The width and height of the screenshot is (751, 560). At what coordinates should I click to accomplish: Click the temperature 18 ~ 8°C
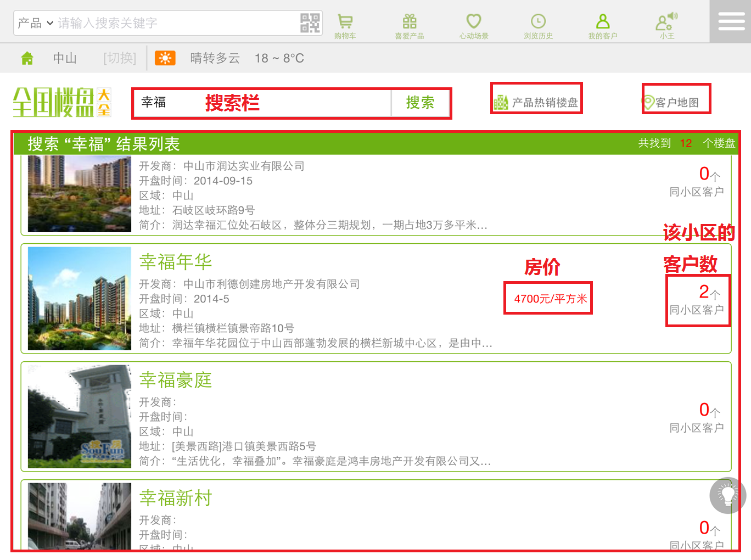coord(279,58)
